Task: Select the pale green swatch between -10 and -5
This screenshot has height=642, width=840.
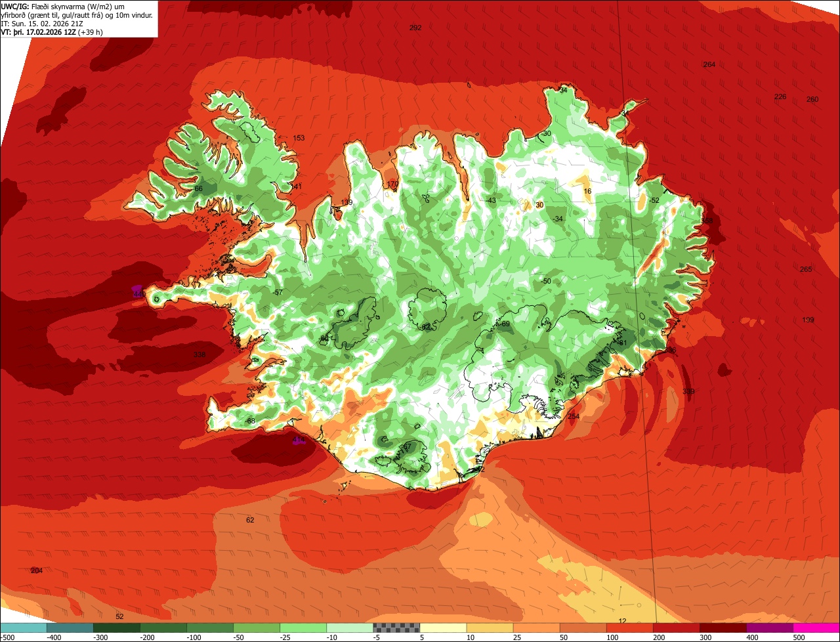Action: (x=350, y=628)
